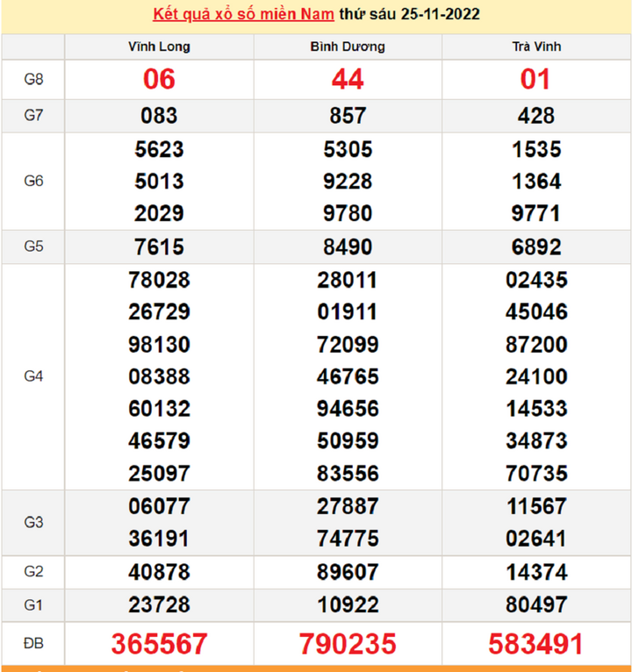632x672 pixels.
Task: Select G5 value 8490
Action: tap(348, 247)
